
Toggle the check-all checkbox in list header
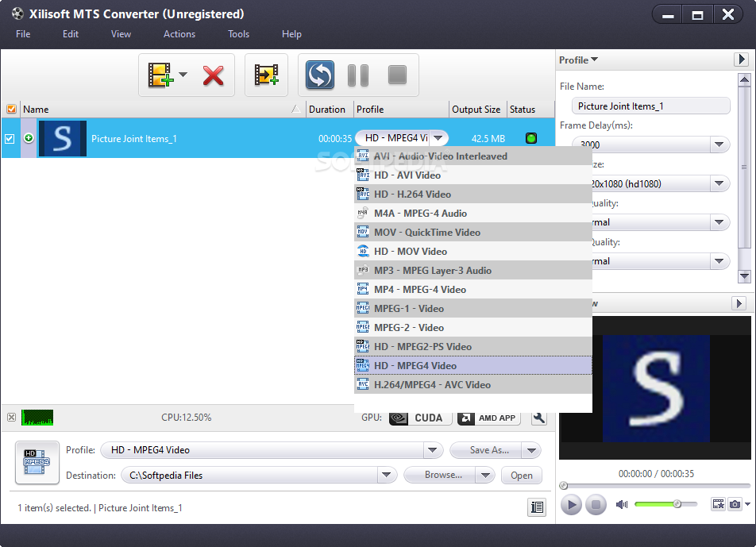[11, 110]
